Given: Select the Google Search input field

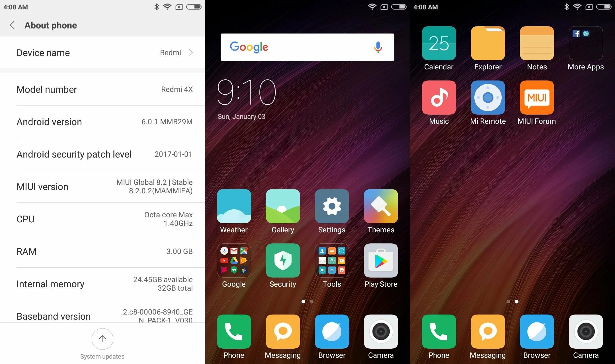Looking at the screenshot, I should point(307,47).
